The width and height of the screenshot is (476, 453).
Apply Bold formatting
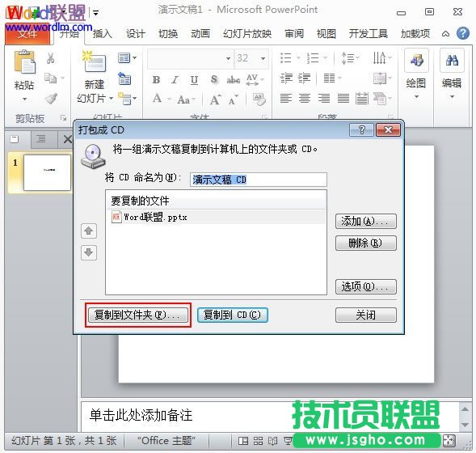pos(156,80)
